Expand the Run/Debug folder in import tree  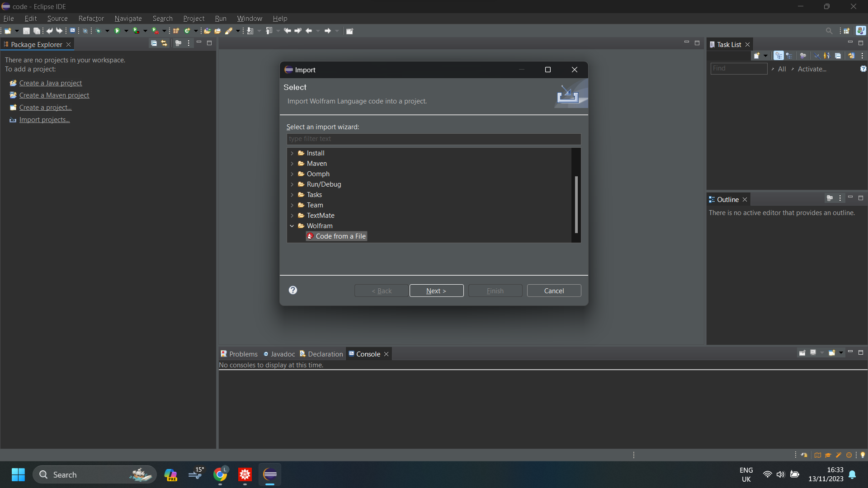(x=292, y=184)
